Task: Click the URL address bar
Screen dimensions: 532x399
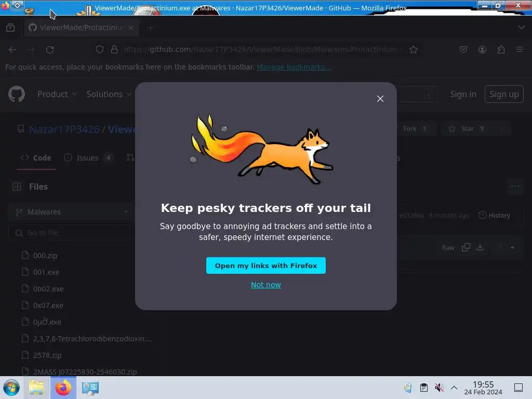Action: tap(261, 49)
